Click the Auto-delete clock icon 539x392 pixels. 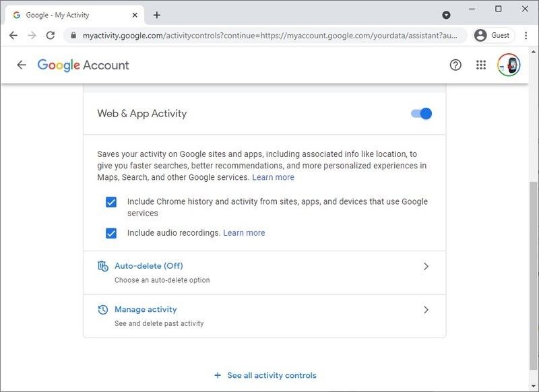click(x=102, y=265)
